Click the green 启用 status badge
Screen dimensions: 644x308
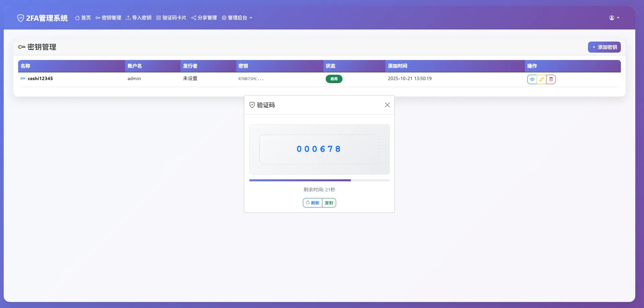[x=334, y=79]
